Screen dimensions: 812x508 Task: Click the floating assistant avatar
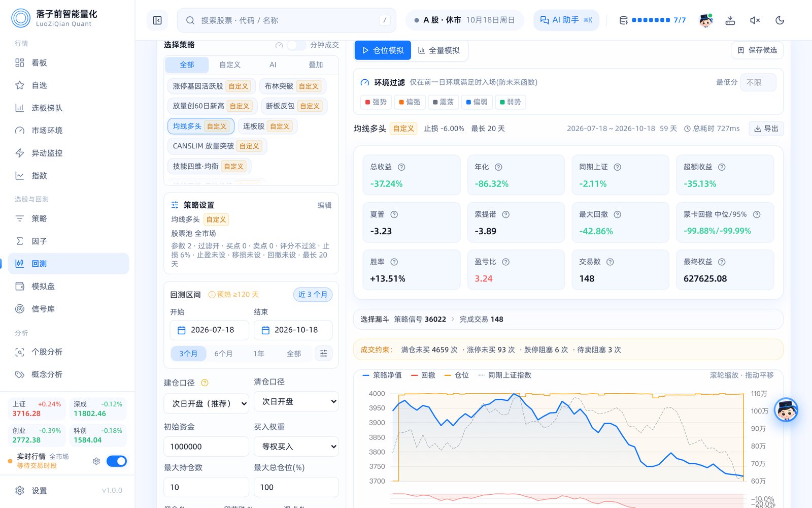click(x=786, y=410)
